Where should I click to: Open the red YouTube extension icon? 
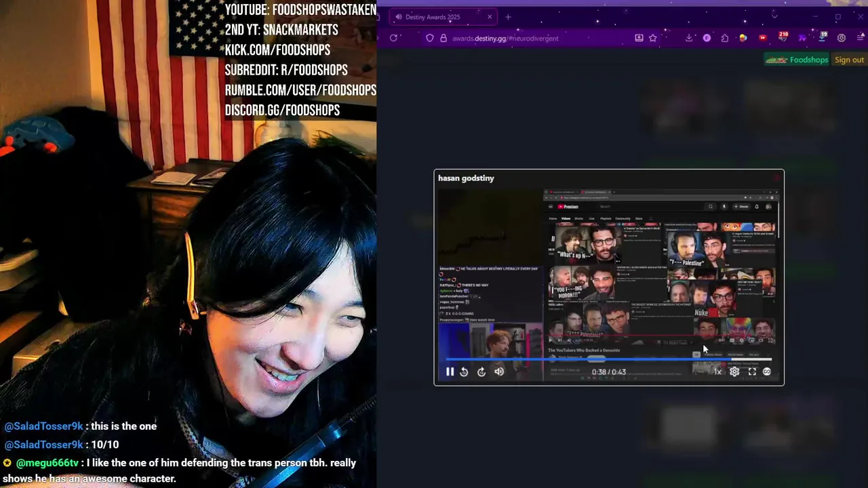[x=763, y=38]
